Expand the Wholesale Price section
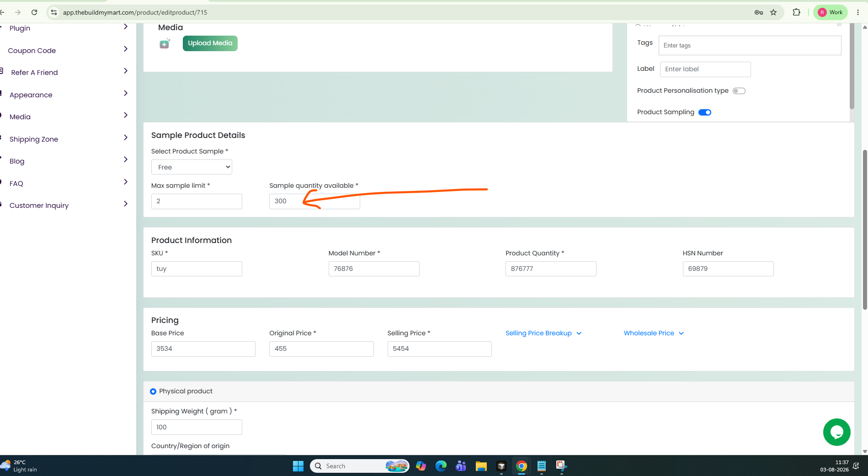The image size is (868, 476). (x=654, y=333)
